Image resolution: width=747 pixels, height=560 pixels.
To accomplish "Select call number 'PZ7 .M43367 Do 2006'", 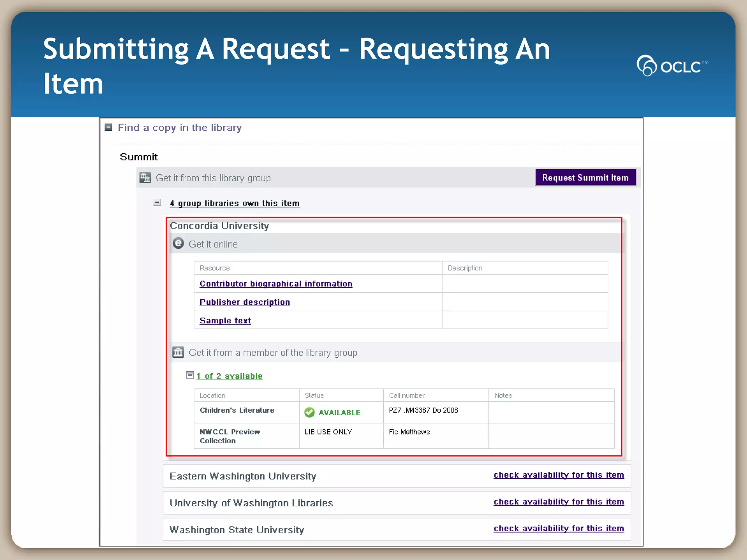I will tap(423, 410).
